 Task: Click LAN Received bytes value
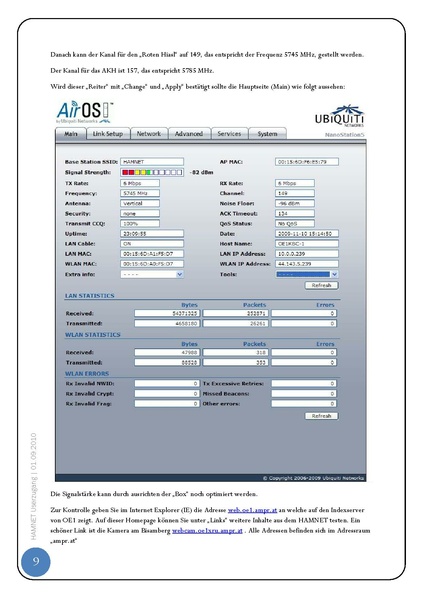167,313
